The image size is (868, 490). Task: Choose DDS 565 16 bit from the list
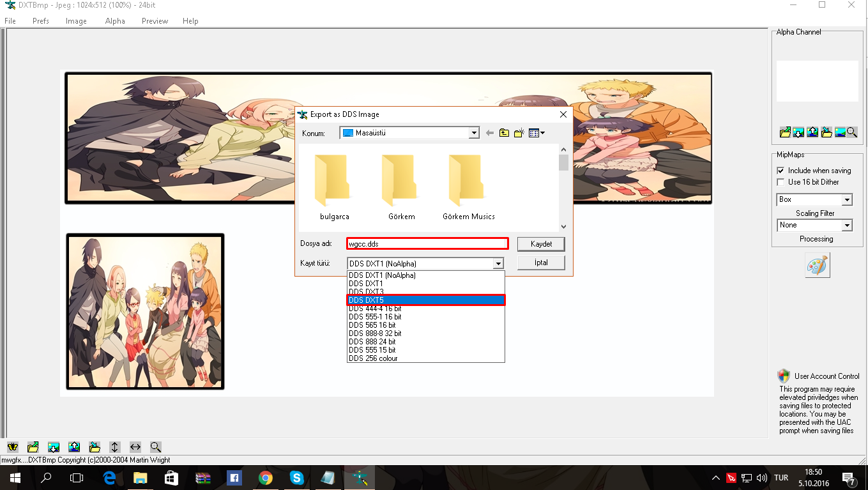[x=426, y=325]
